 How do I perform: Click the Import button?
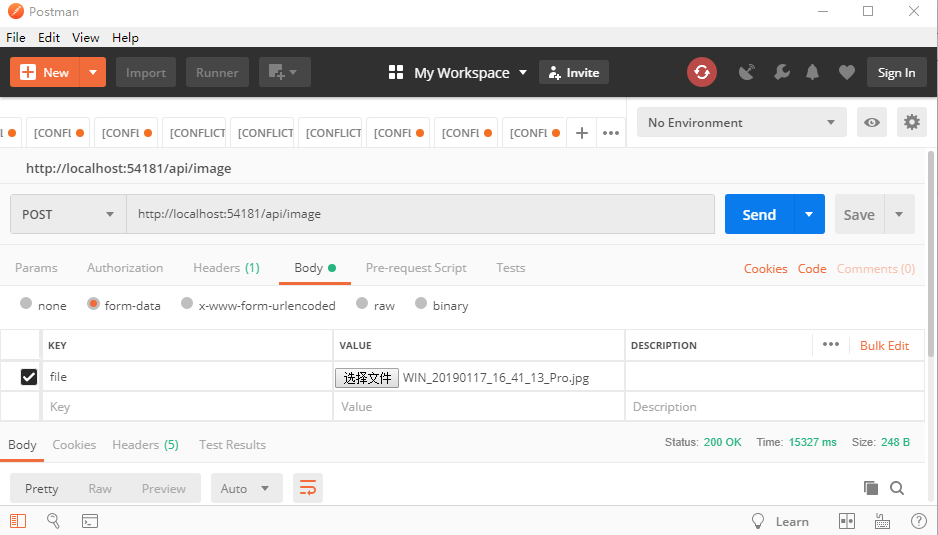click(146, 72)
